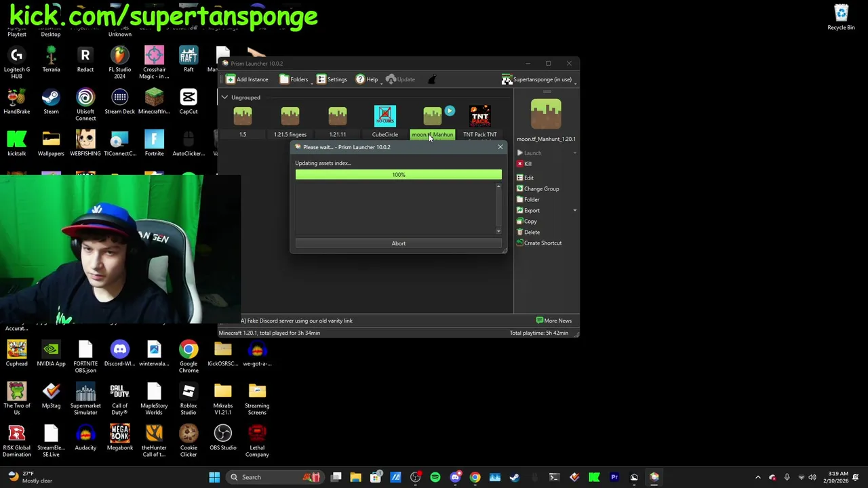Open the More News link
The height and width of the screenshot is (488, 868).
(554, 321)
